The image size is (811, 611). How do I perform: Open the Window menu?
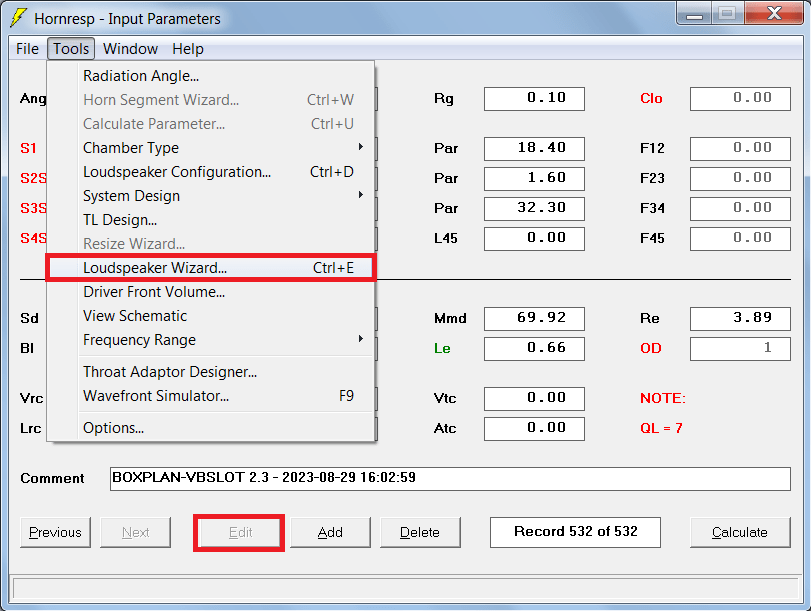pos(130,49)
